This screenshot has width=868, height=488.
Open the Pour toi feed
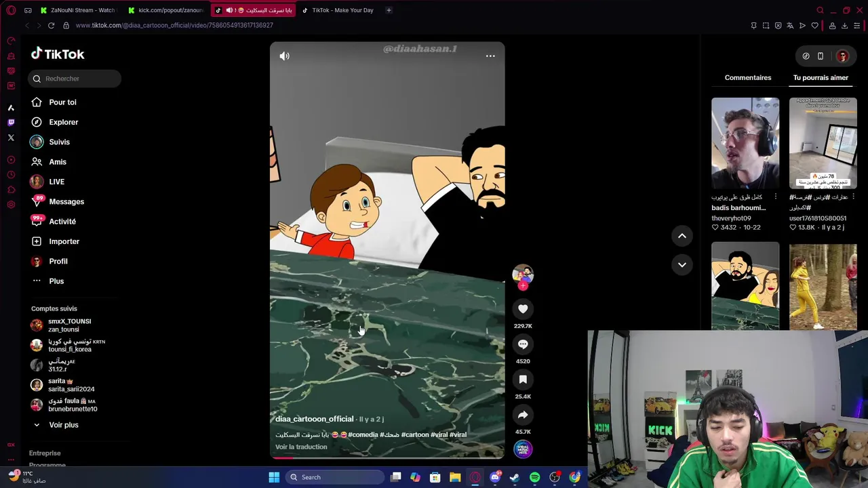coord(54,102)
